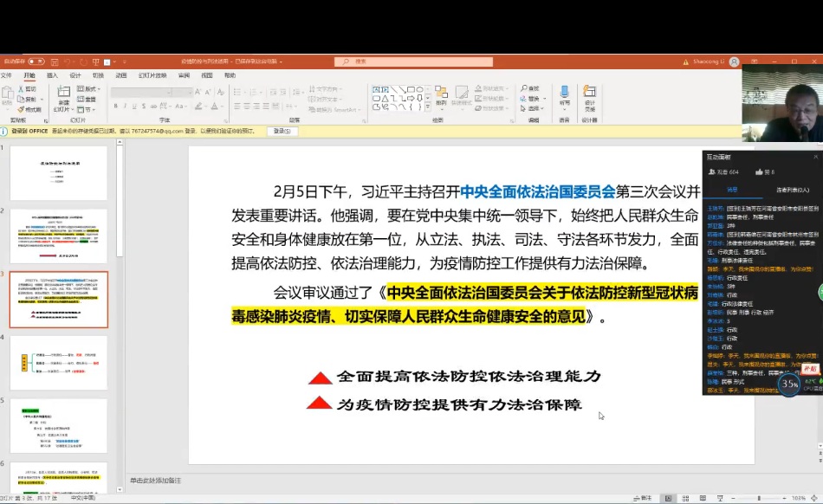Viewport: 823px width, 504px height.
Task: Click the Paste icon in clipboard group
Action: point(7,94)
